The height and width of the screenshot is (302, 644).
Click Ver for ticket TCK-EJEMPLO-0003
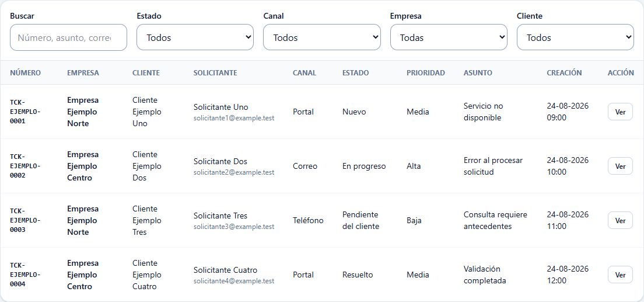point(619,221)
